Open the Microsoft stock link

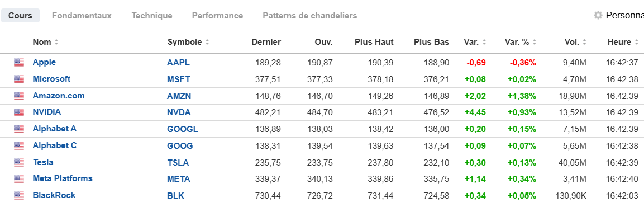pyautogui.click(x=52, y=79)
